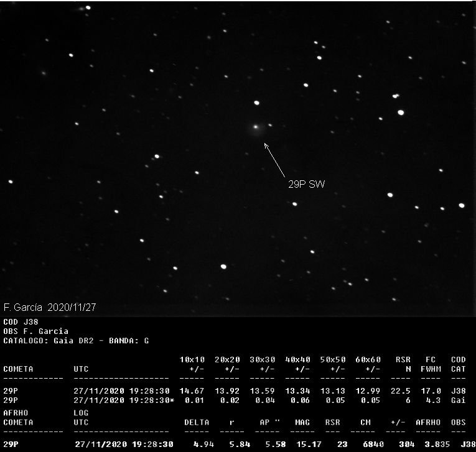The image size is (476, 452).
Task: Click the 29P SW label in the image
Action: (x=306, y=184)
